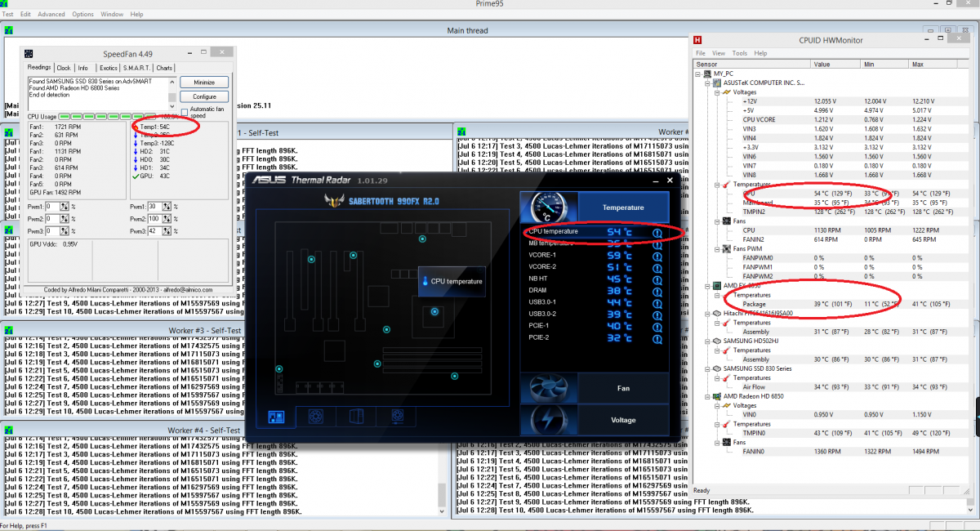Collapse the Voltages node under ASUSTeK
Viewport: 980px width, 531px height.
point(715,92)
